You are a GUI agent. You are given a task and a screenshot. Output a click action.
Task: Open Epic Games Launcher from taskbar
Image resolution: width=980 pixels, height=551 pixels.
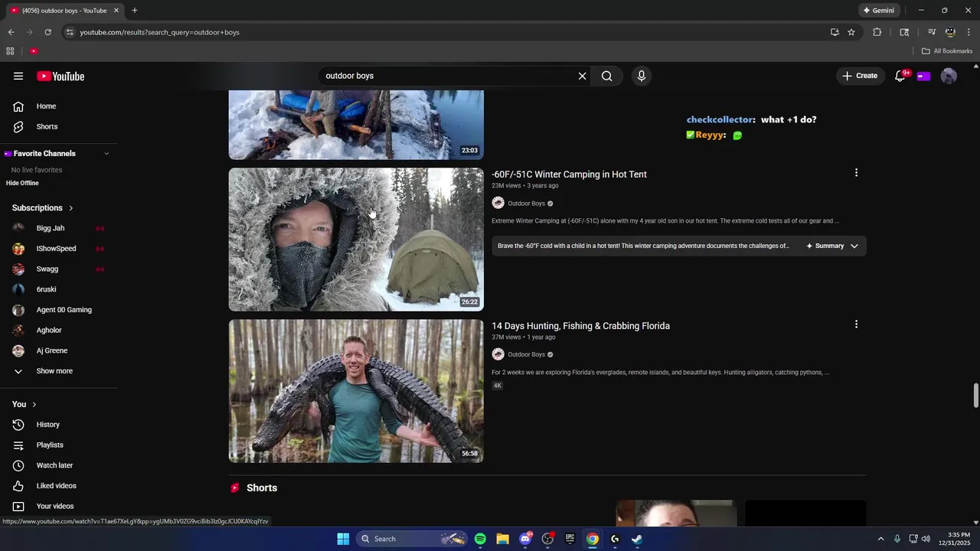pos(570,539)
